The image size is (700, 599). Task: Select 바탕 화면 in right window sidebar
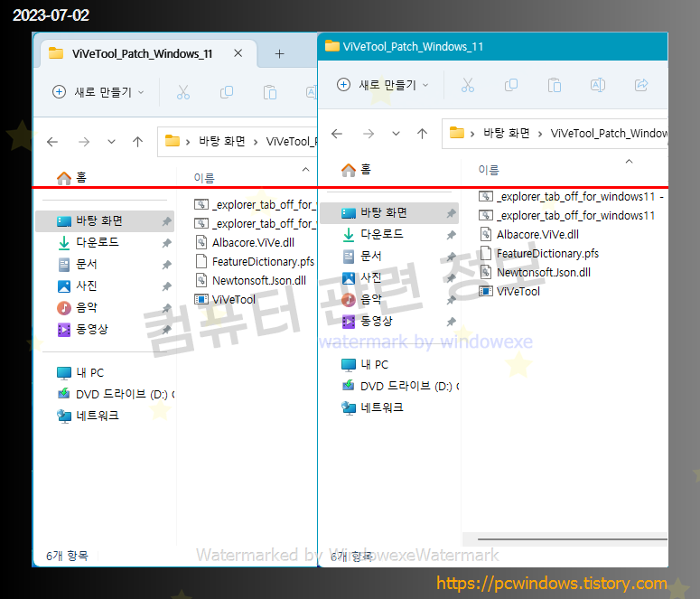[389, 213]
